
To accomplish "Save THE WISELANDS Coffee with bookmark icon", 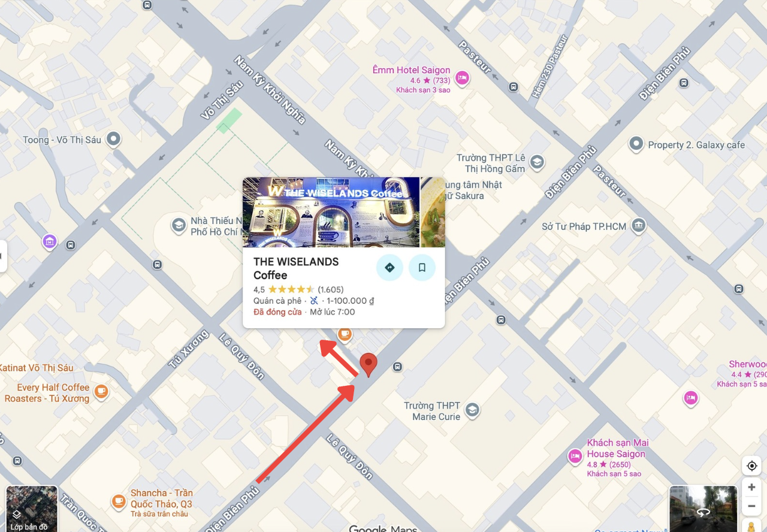I will pyautogui.click(x=422, y=268).
